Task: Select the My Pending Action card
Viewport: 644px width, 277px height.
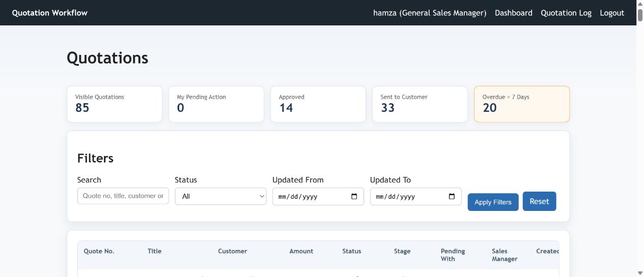Action: [216, 104]
